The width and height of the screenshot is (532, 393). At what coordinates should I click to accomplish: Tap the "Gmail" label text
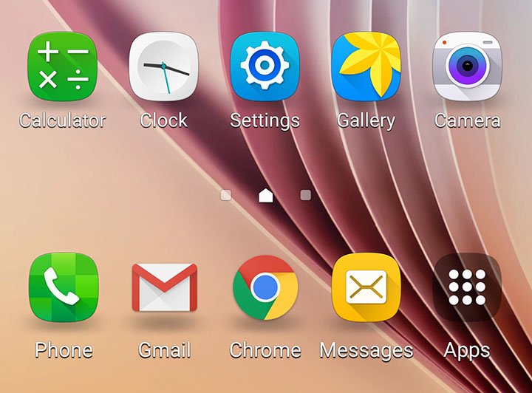[x=165, y=350]
